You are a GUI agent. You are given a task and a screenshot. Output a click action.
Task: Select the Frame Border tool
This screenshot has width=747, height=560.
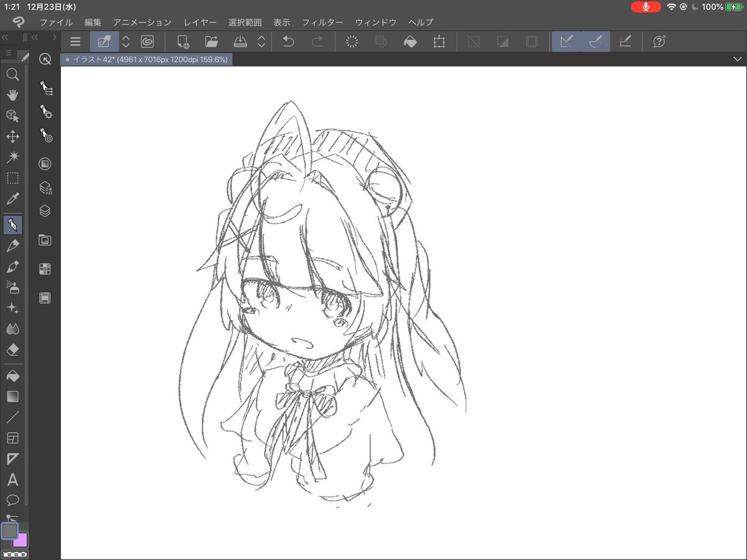(x=12, y=438)
